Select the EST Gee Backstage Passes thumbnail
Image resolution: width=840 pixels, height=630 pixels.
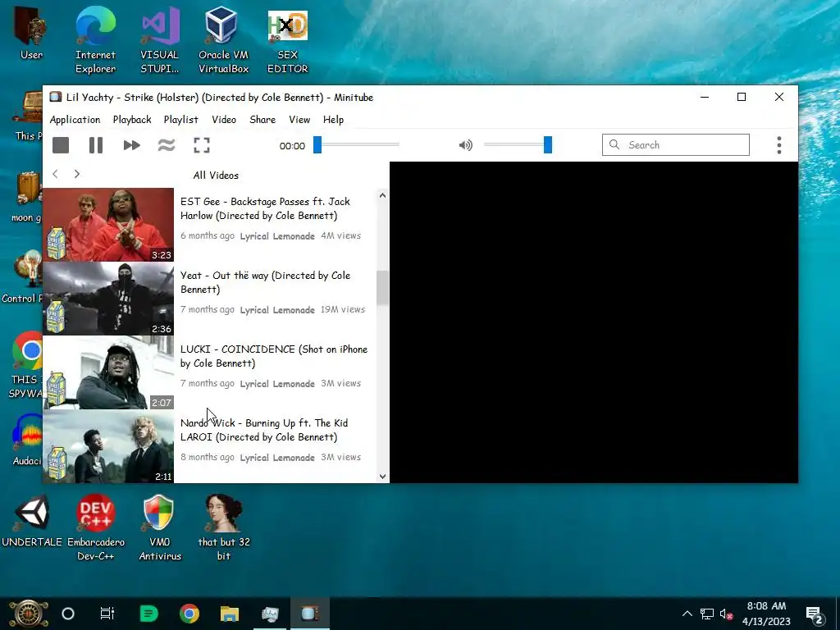point(108,225)
